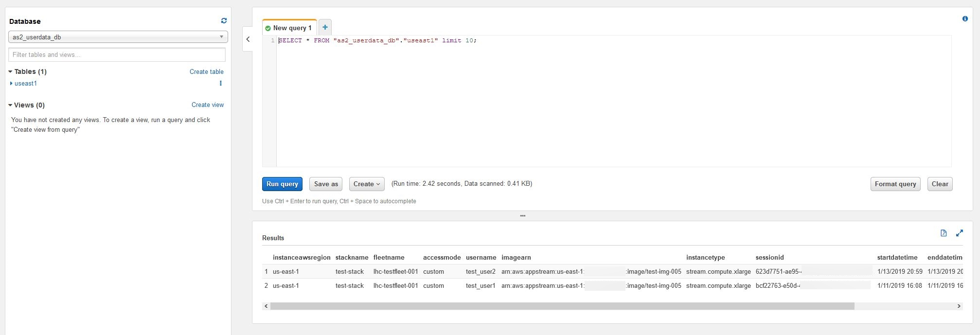Click session ID starting 623d7751
The height and width of the screenshot is (335, 980).
(779, 271)
